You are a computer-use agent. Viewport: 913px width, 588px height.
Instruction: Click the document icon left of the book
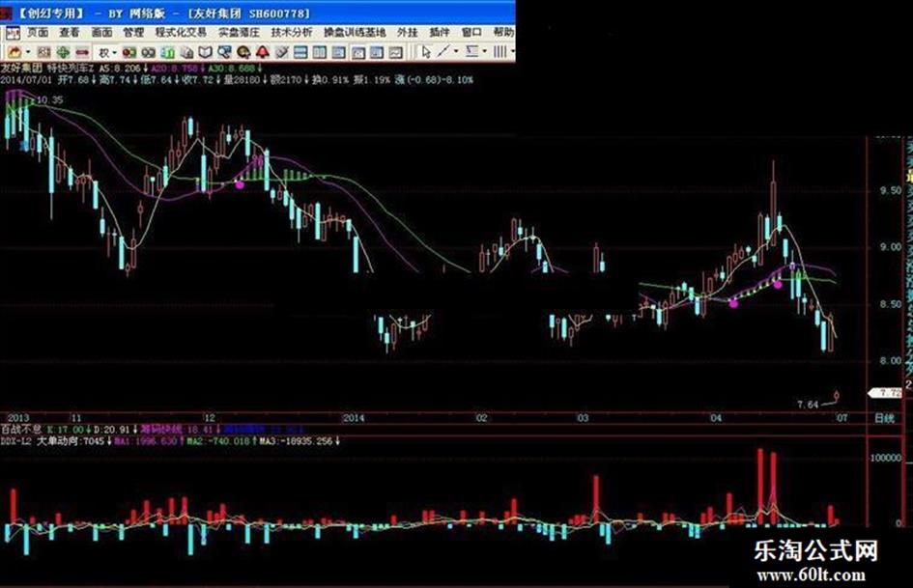click(x=186, y=52)
